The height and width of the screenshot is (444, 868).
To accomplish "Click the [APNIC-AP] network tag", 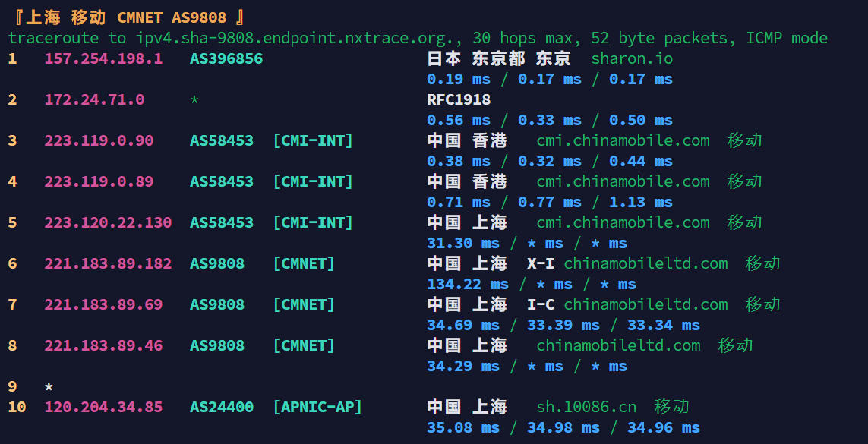I will click(317, 407).
